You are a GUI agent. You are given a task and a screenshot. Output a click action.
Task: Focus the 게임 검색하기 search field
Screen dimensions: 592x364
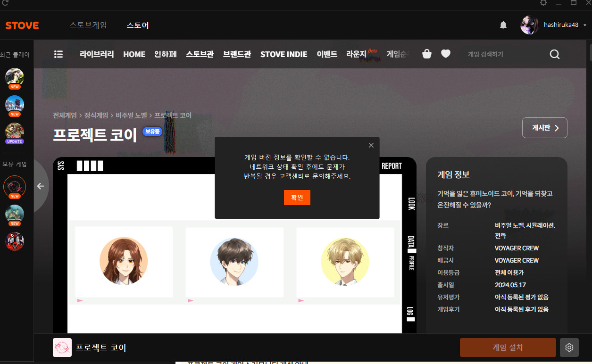505,54
